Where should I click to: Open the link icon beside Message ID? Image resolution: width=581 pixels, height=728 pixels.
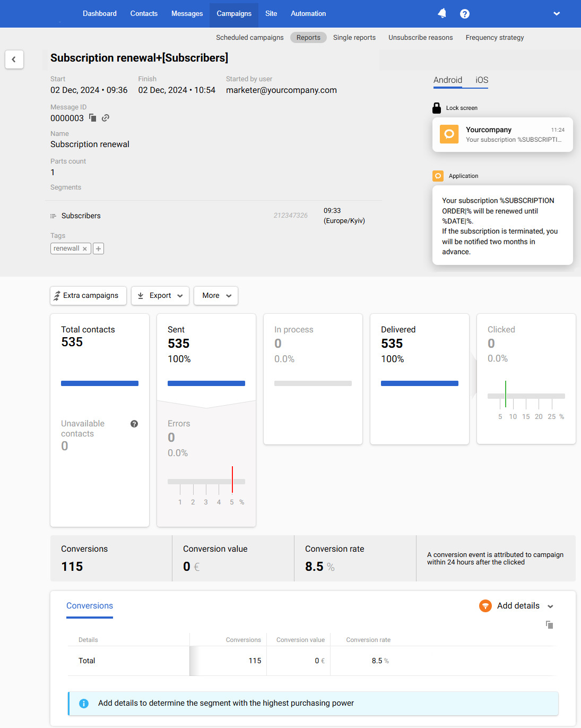[x=105, y=118]
